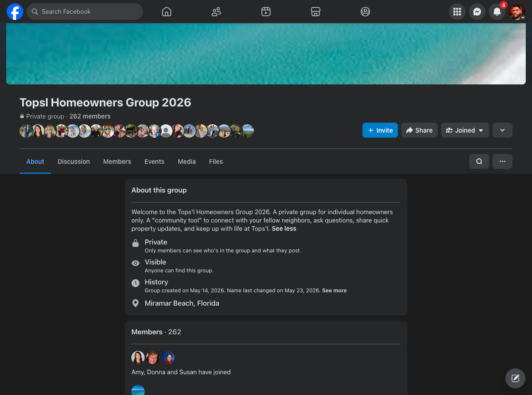Open the Joined dropdown menu
The image size is (532, 395).
pyautogui.click(x=465, y=130)
